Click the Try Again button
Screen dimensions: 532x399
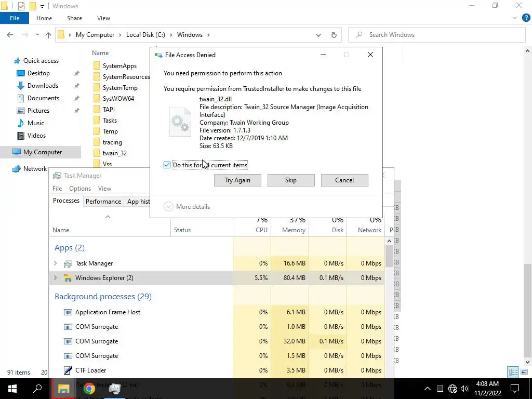click(237, 180)
